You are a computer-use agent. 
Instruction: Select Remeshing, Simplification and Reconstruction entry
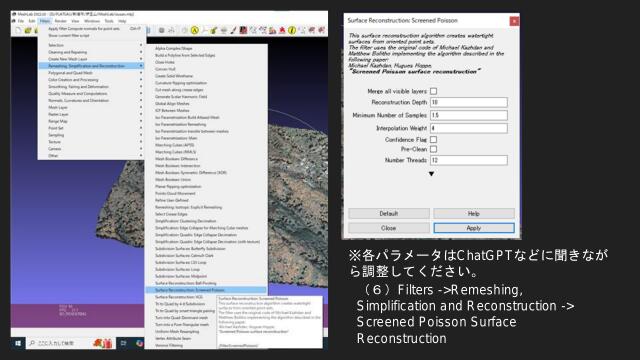tap(91, 66)
